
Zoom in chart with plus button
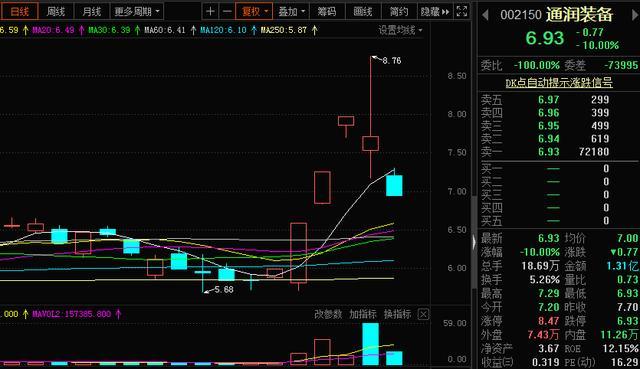210,11
